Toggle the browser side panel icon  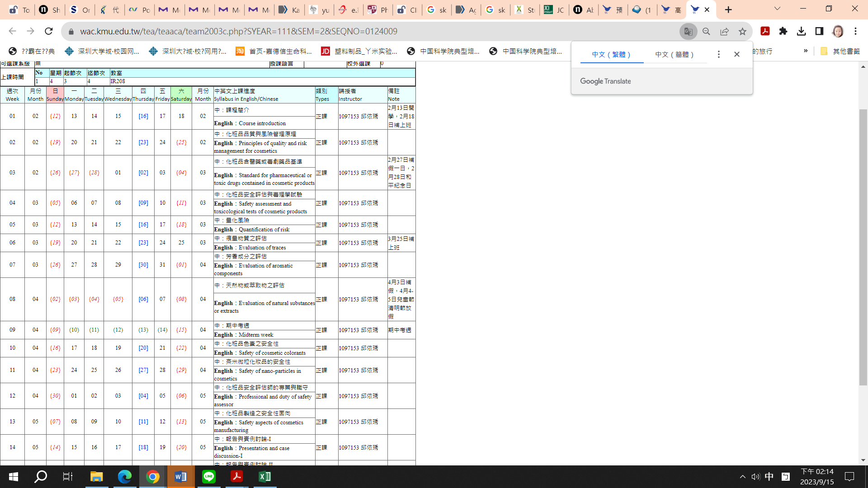[819, 31]
